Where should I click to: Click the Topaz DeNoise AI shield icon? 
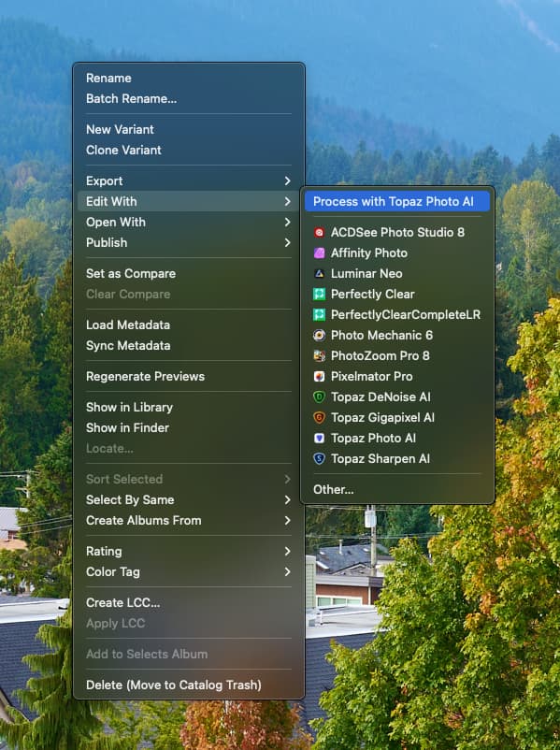pos(319,397)
